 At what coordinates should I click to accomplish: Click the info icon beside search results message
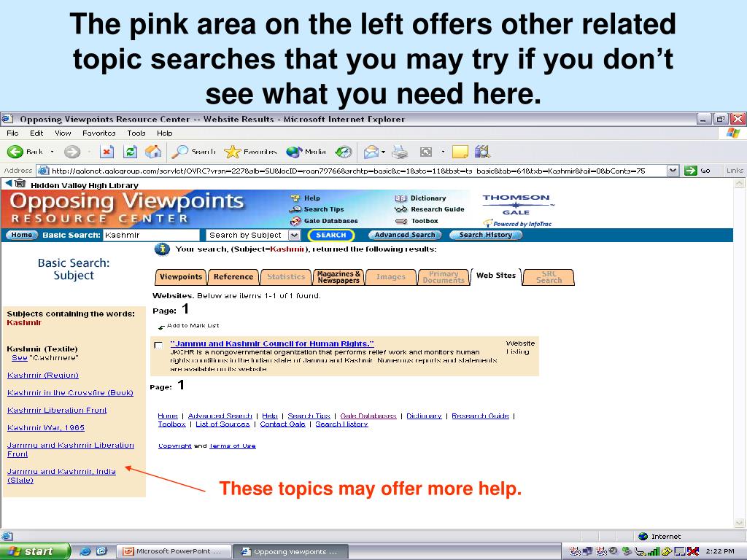[162, 249]
